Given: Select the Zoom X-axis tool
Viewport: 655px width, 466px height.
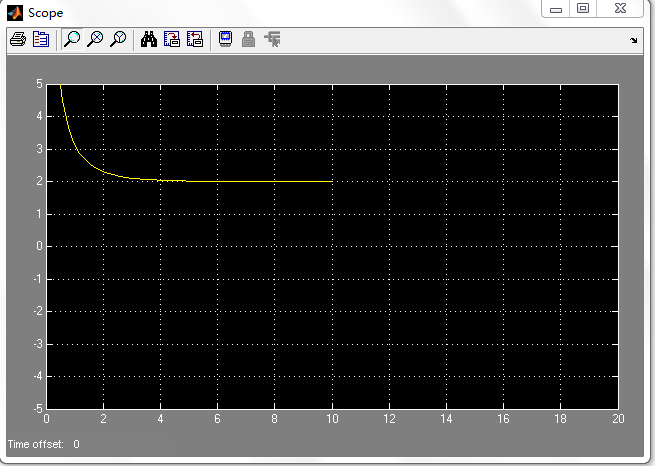Looking at the screenshot, I should coord(95,39).
